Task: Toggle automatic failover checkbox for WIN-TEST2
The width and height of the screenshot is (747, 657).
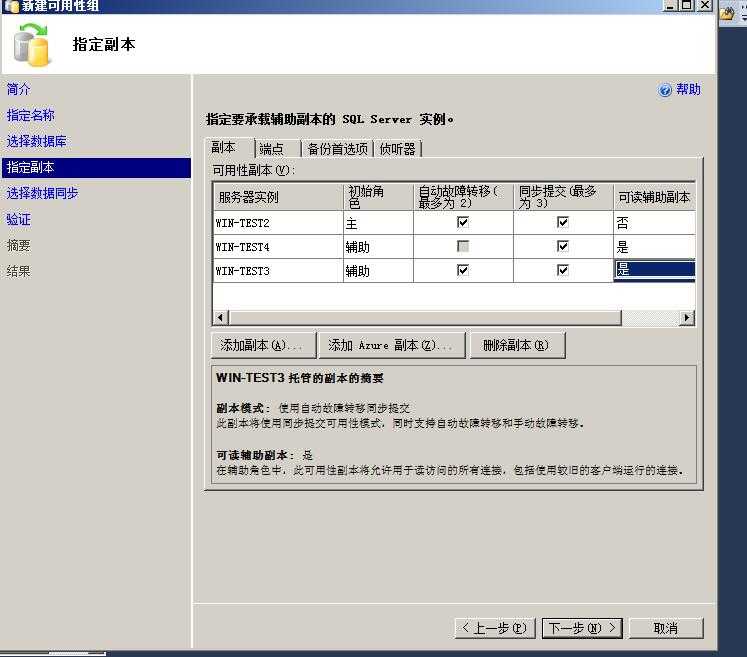Action: pyautogui.click(x=463, y=222)
